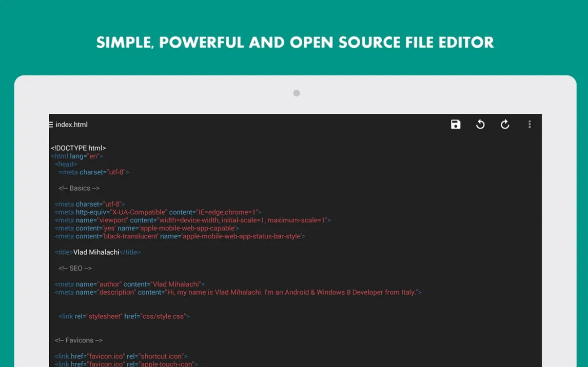
Task: Click the save file icon
Action: pos(456,125)
